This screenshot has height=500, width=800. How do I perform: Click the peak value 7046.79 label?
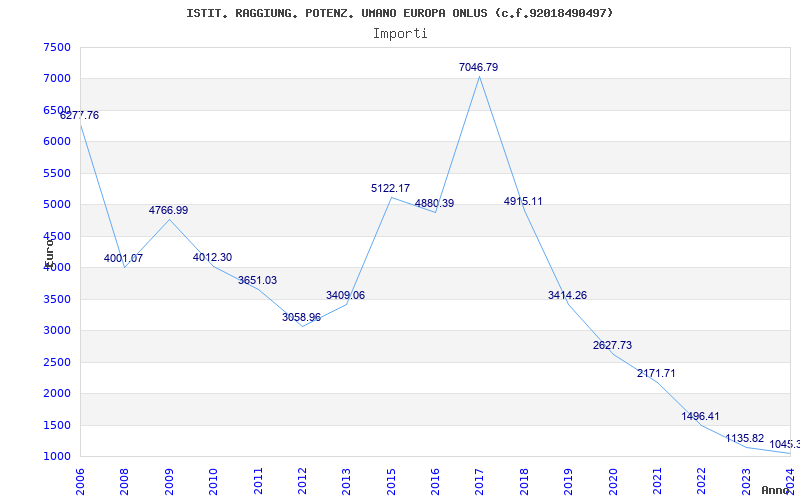pyautogui.click(x=479, y=67)
